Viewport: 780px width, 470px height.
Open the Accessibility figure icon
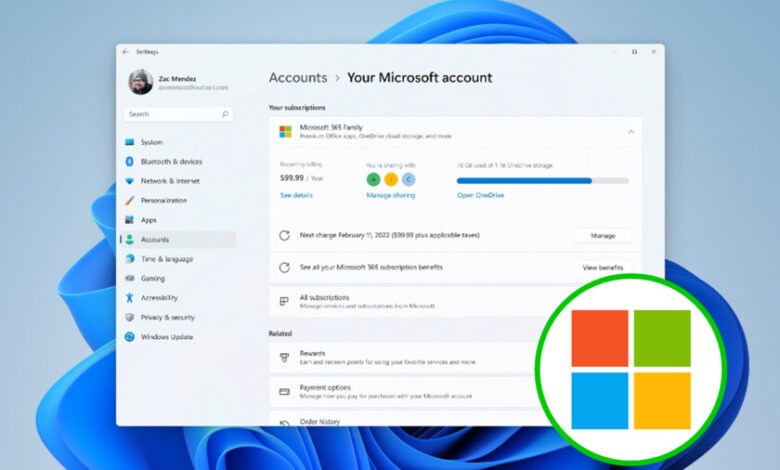coord(129,297)
